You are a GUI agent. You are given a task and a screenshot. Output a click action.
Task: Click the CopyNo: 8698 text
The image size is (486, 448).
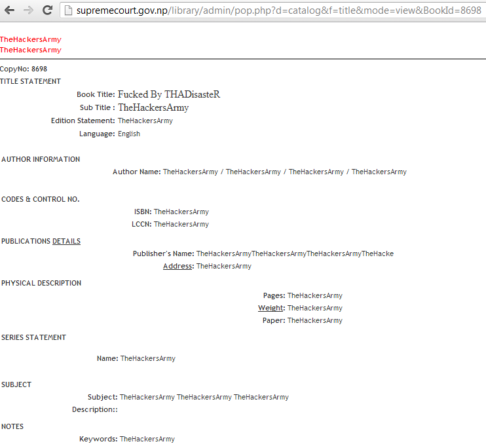[x=24, y=69]
